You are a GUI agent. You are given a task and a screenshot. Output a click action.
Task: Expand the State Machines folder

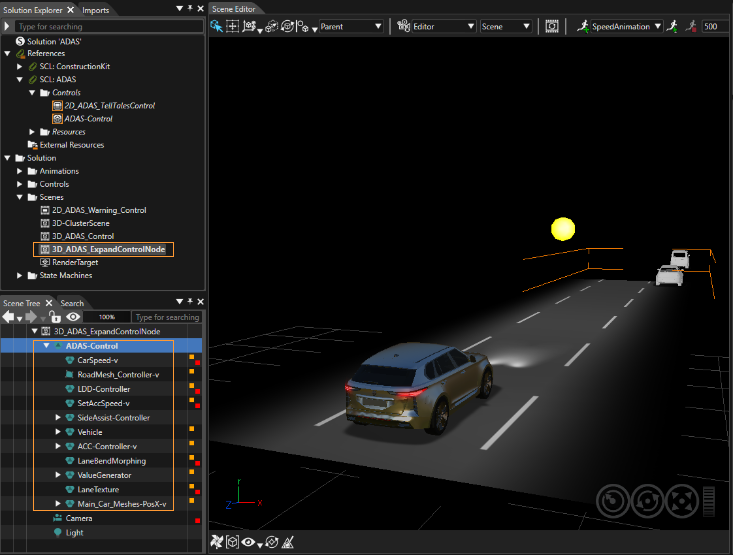(20, 275)
